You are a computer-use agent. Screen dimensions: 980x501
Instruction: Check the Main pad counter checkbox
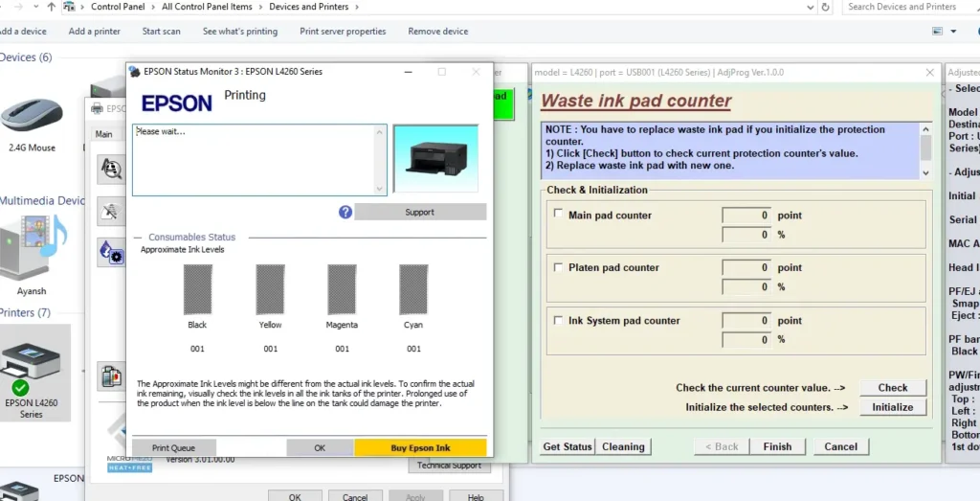[x=558, y=214]
